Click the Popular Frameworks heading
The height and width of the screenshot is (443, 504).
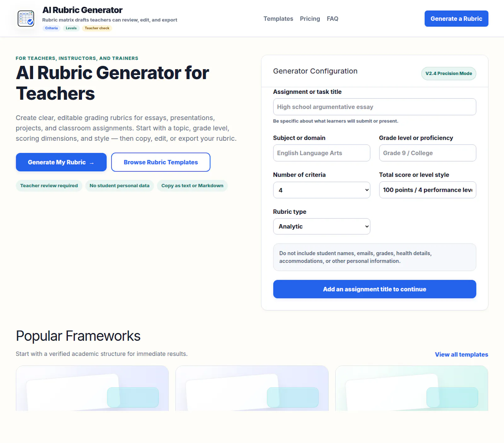(78, 336)
